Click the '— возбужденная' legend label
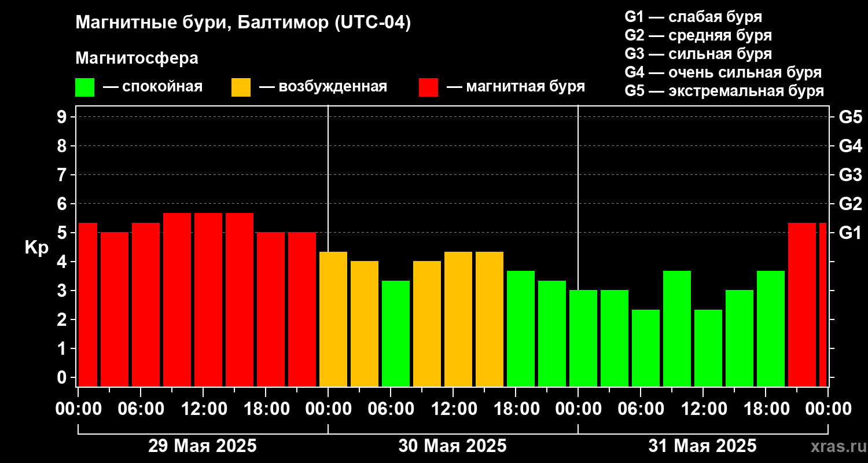Image resolution: width=868 pixels, height=463 pixels. tap(323, 87)
